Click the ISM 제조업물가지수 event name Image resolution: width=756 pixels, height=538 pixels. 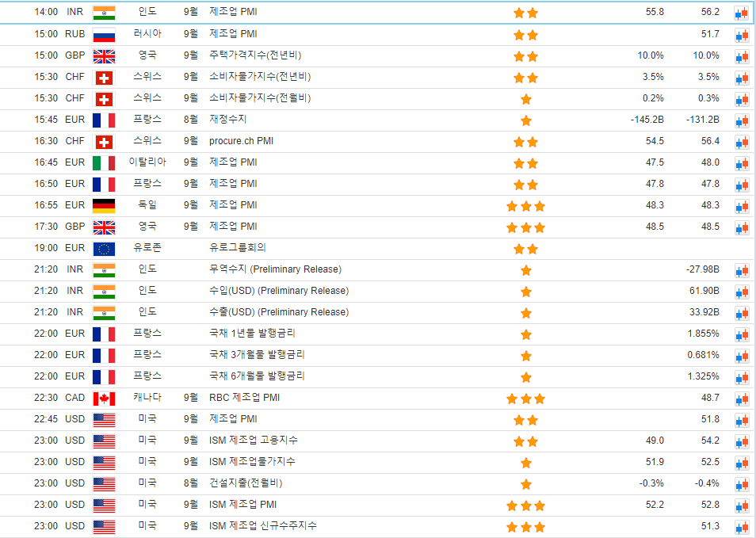(253, 462)
